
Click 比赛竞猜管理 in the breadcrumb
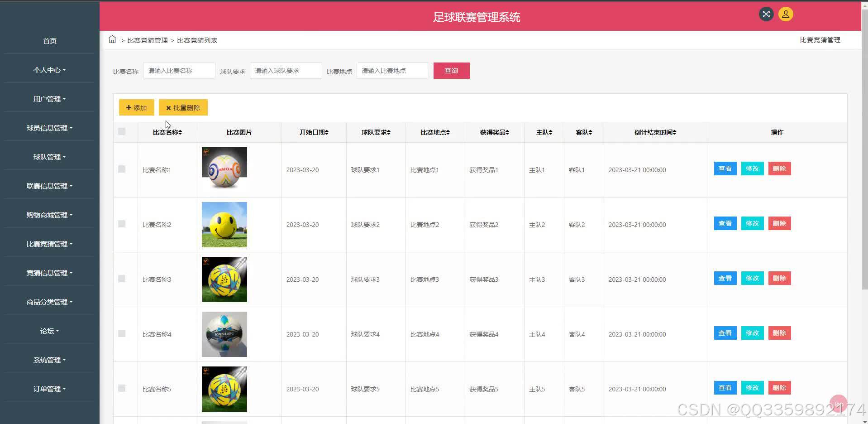(148, 40)
